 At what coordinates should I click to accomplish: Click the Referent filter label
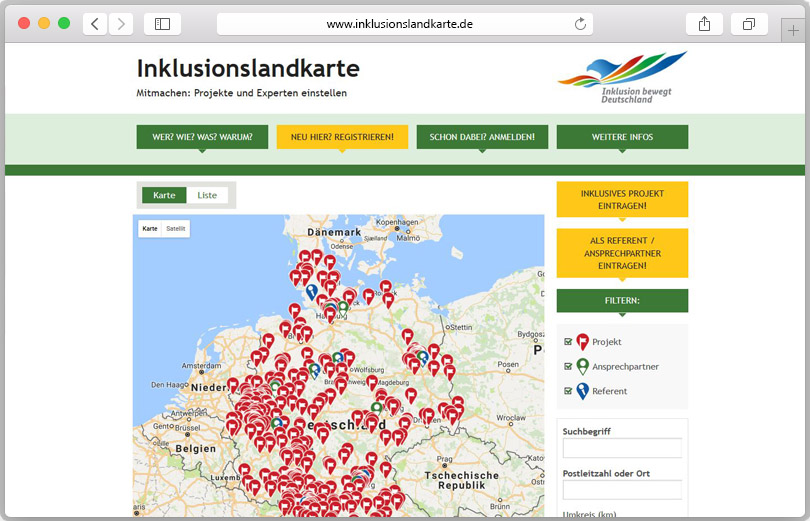[610, 391]
